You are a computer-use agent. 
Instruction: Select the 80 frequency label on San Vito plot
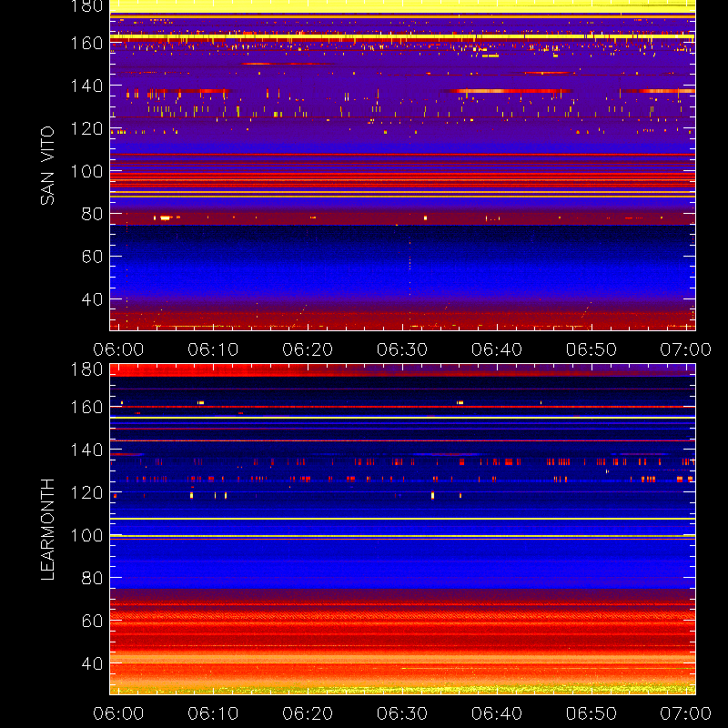click(x=92, y=214)
